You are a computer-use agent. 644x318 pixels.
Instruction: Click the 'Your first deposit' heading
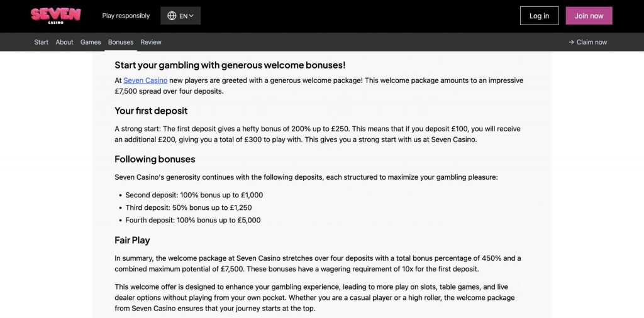click(x=151, y=111)
